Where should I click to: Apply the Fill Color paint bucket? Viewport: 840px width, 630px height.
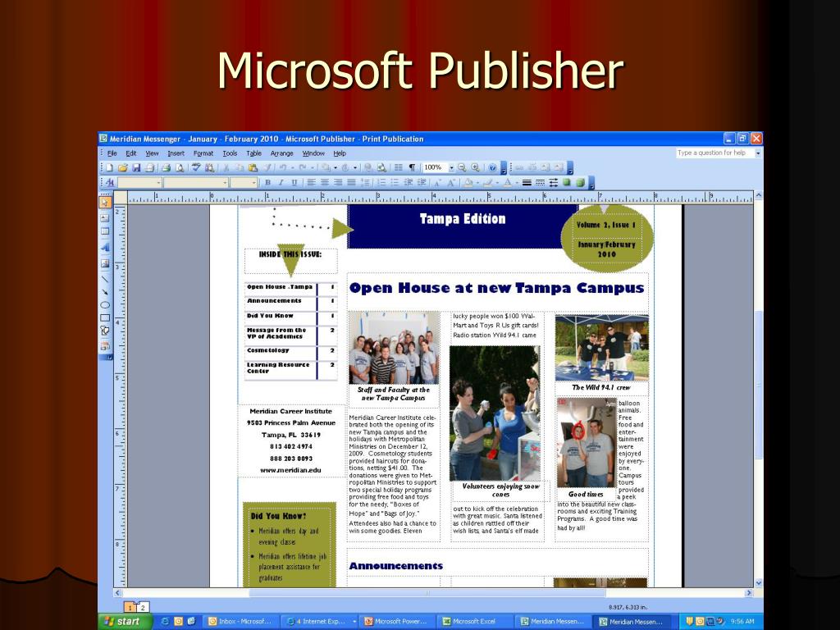468,183
